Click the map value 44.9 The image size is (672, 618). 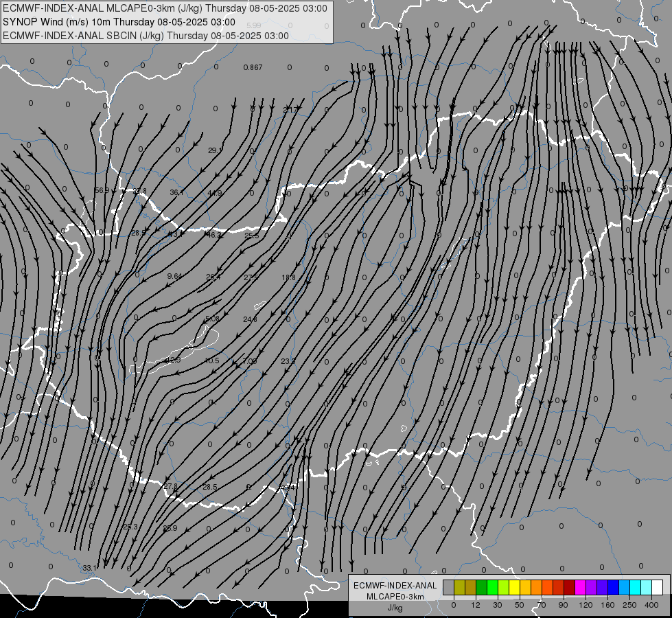pyautogui.click(x=215, y=193)
